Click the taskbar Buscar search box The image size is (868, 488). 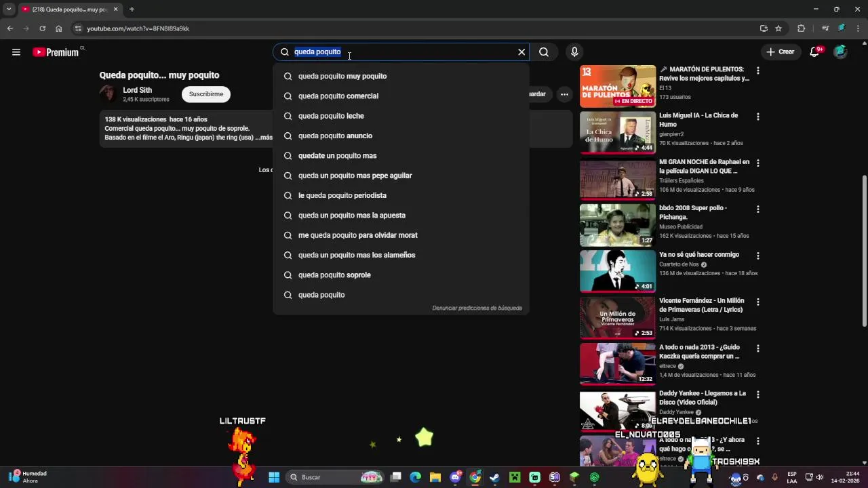335,477
